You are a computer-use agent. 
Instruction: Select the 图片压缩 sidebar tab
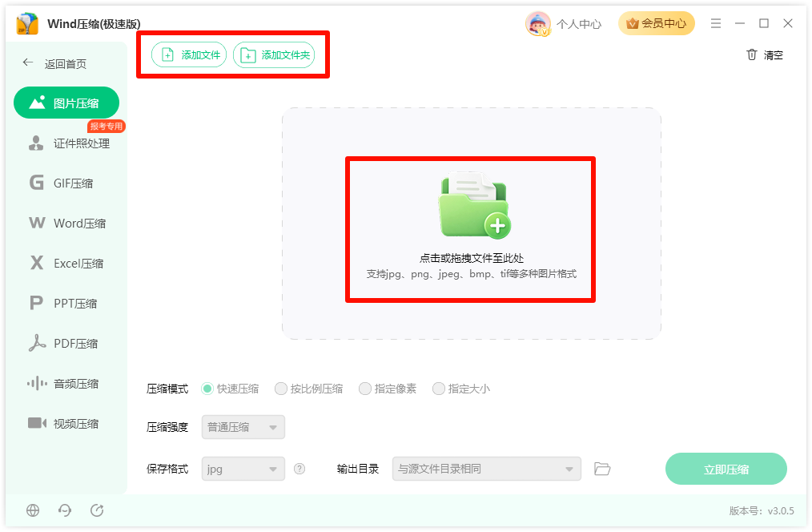(66, 103)
